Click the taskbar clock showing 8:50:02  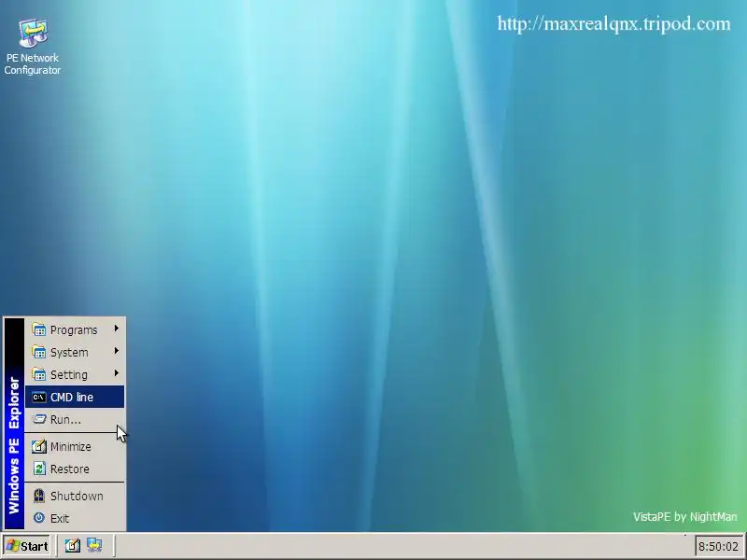click(x=718, y=546)
